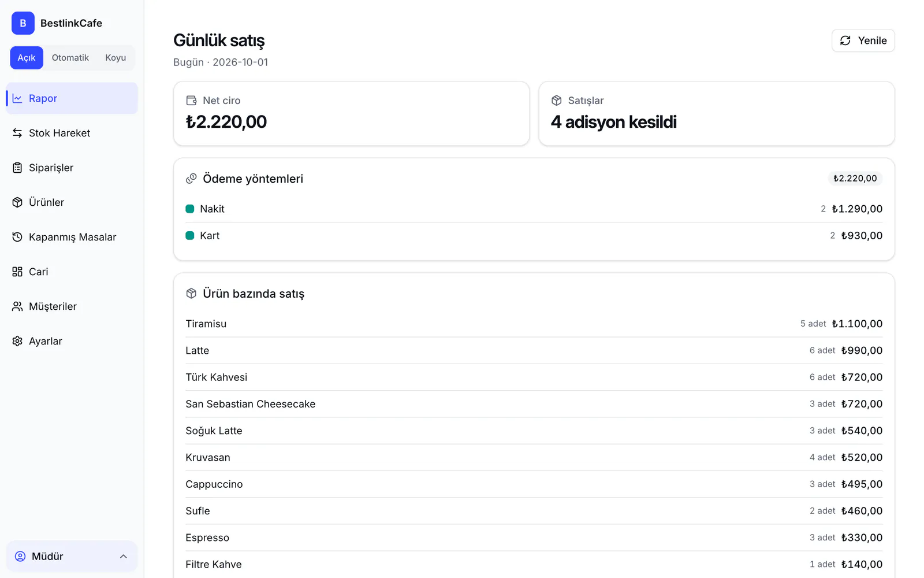924x578 pixels.
Task: Expand the Müdür account chevron
Action: tap(123, 556)
